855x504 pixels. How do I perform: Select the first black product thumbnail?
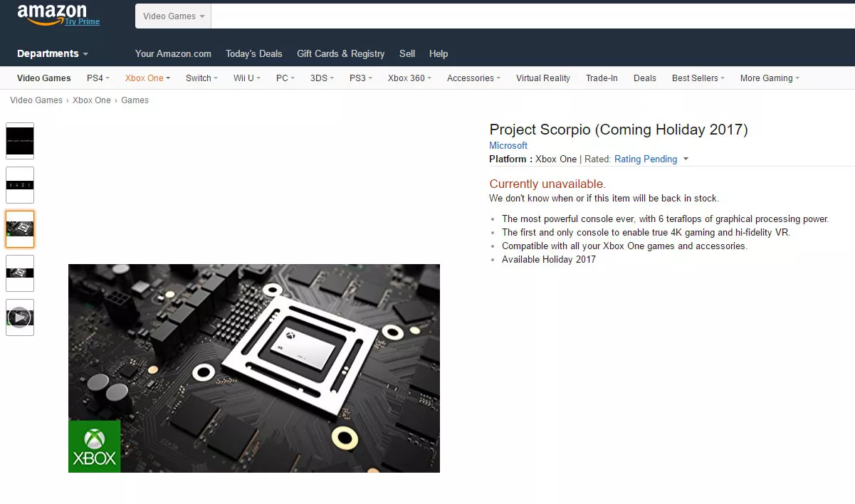click(x=20, y=141)
